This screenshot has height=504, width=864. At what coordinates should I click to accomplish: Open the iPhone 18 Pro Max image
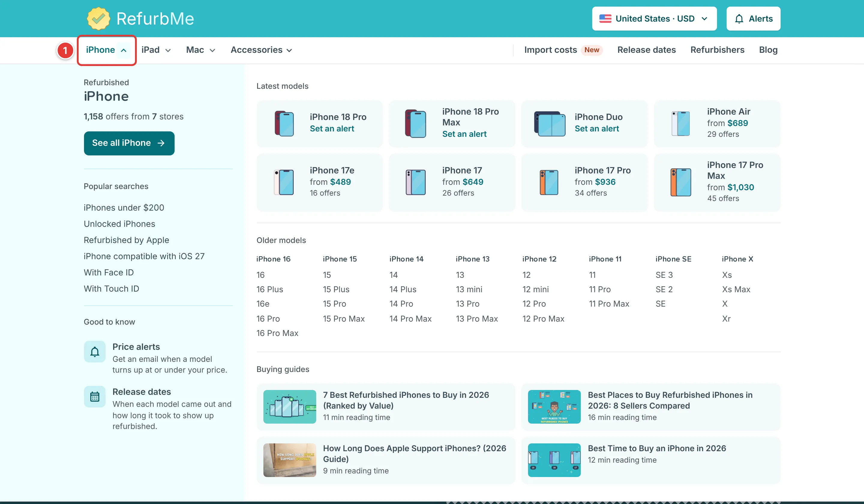point(415,123)
